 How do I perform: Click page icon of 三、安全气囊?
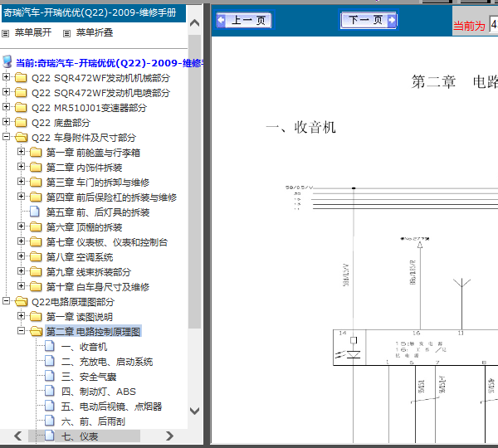tap(50, 375)
